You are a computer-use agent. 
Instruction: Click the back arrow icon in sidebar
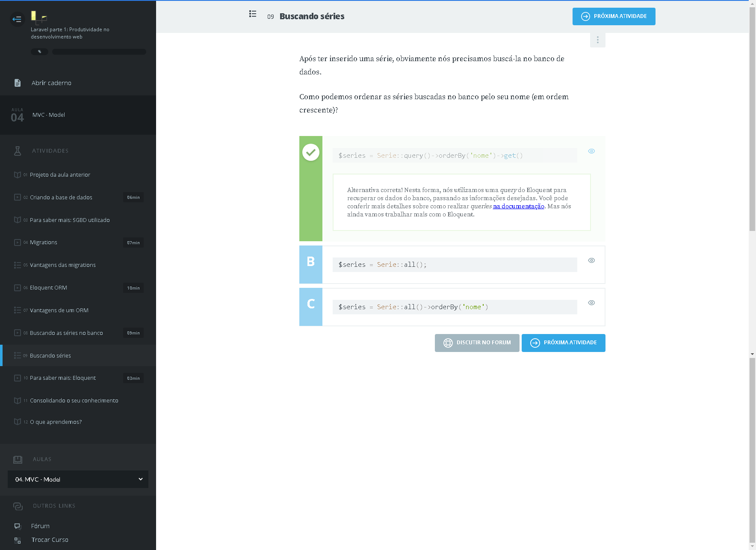point(17,19)
